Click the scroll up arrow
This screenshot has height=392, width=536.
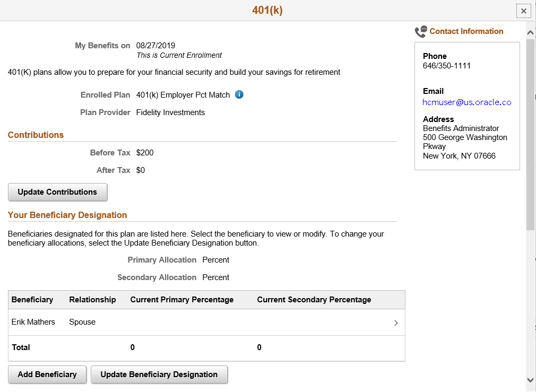(x=530, y=33)
